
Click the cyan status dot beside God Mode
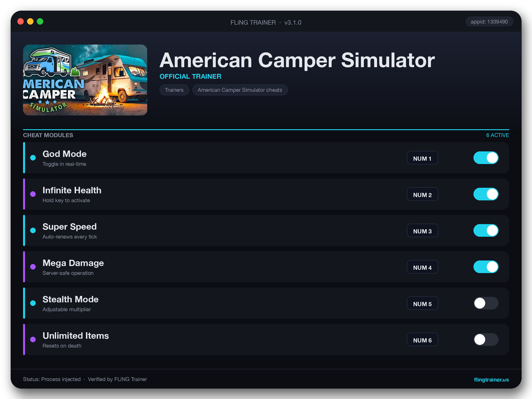pos(33,158)
